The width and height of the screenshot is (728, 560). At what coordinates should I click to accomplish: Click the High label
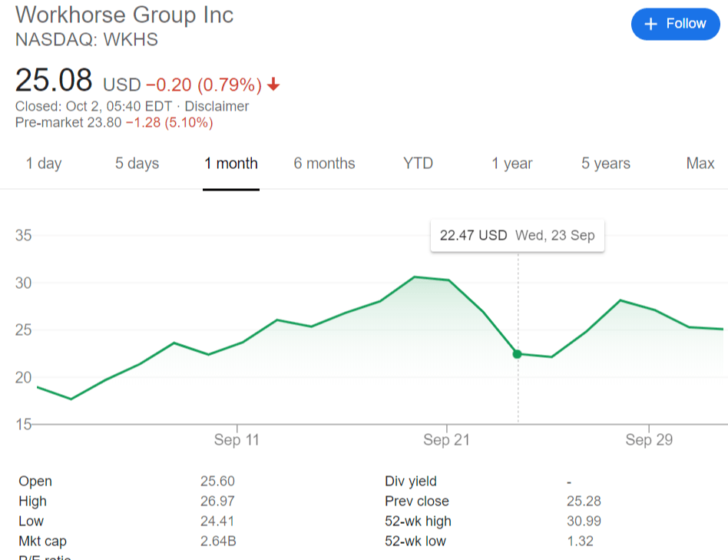point(32,501)
